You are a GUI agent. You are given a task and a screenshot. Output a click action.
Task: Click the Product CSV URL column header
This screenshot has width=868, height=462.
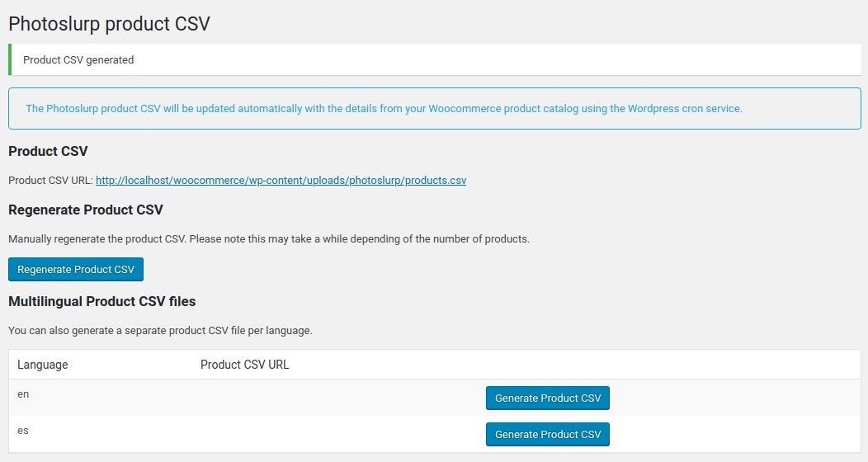pyautogui.click(x=244, y=365)
